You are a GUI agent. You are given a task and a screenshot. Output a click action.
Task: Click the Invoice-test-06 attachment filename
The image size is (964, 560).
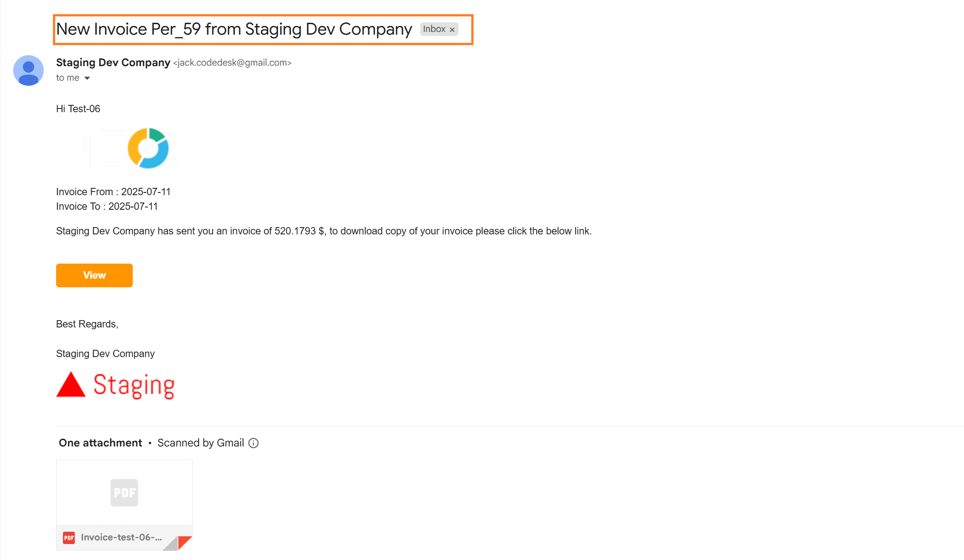click(x=121, y=538)
